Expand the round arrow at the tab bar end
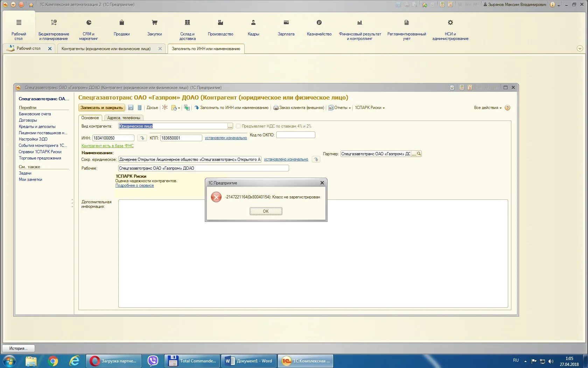 [x=580, y=48]
